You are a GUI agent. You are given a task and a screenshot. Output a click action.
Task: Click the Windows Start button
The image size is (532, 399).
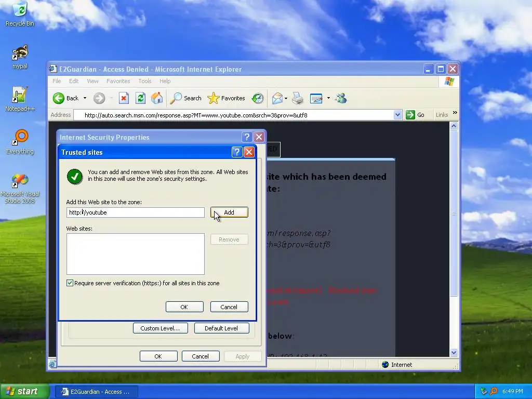click(x=24, y=392)
